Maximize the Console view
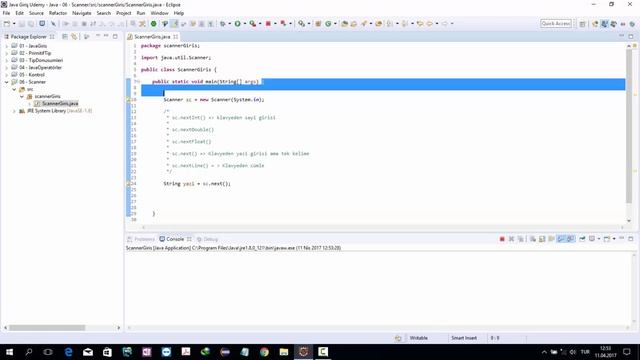The image size is (640, 360). point(631,239)
